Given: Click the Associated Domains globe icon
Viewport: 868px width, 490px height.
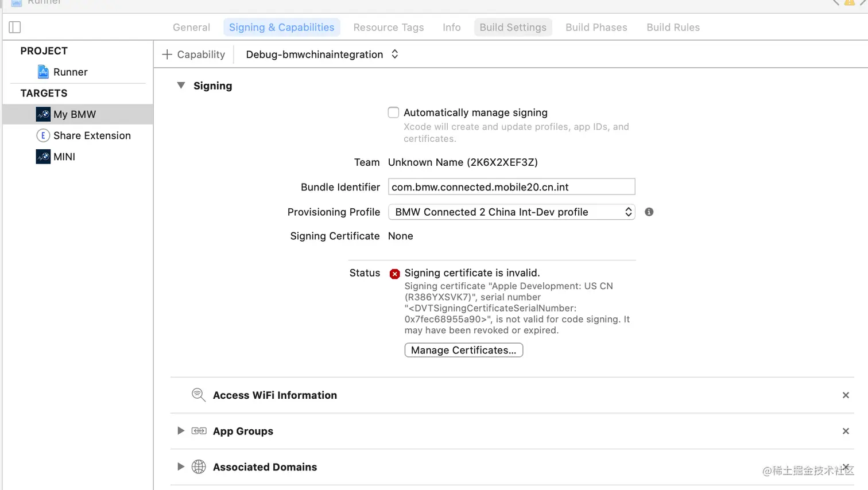Looking at the screenshot, I should pos(199,467).
